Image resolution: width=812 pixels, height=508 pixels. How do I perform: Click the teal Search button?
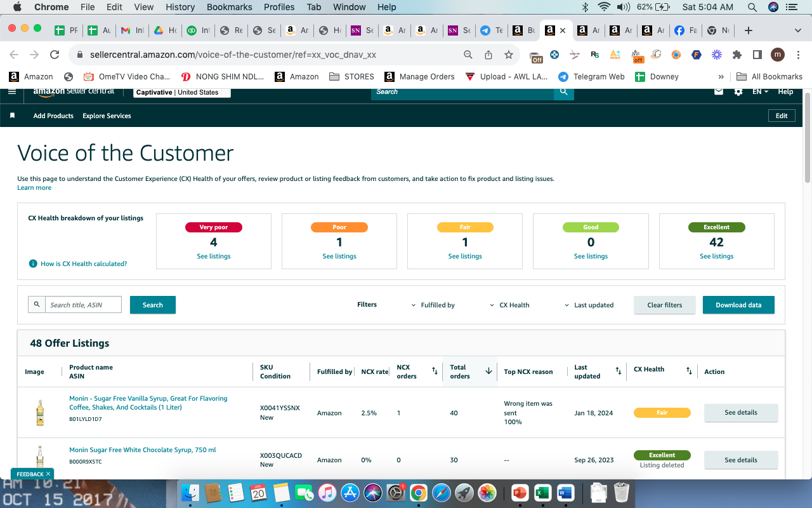coord(153,305)
